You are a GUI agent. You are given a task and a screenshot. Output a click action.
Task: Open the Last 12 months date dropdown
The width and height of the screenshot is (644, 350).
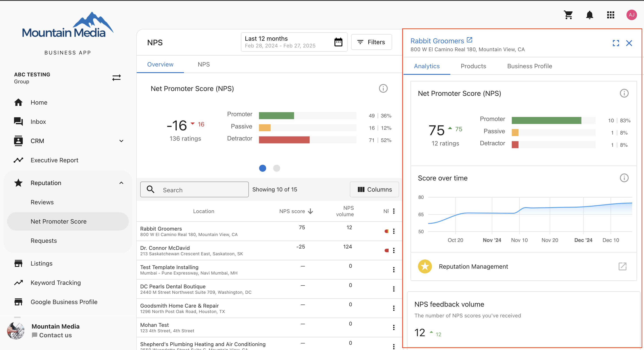point(294,42)
